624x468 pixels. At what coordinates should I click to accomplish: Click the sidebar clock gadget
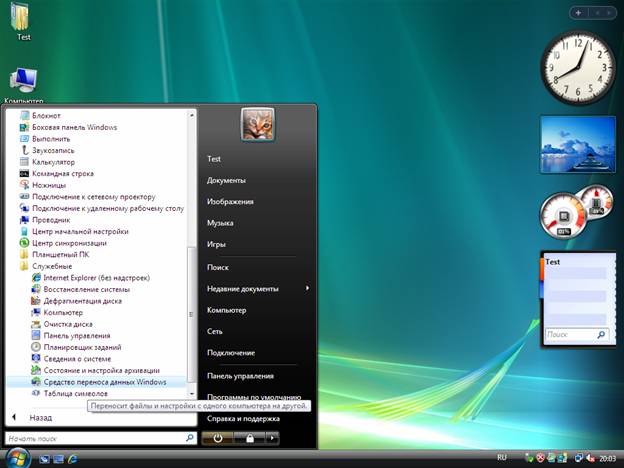pyautogui.click(x=578, y=68)
